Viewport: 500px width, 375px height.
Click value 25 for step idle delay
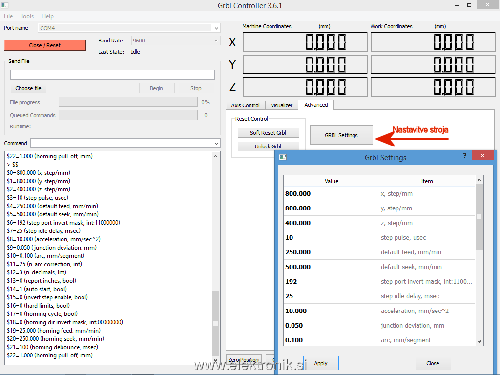(289, 296)
